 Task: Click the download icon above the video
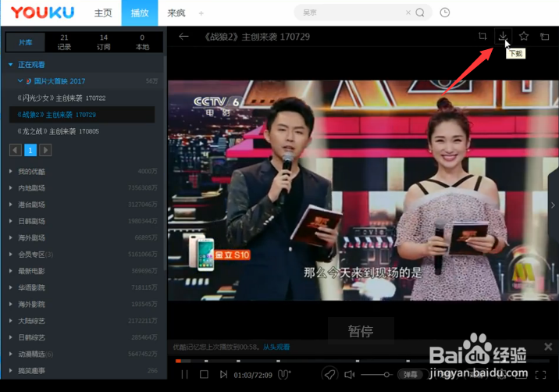pyautogui.click(x=503, y=36)
